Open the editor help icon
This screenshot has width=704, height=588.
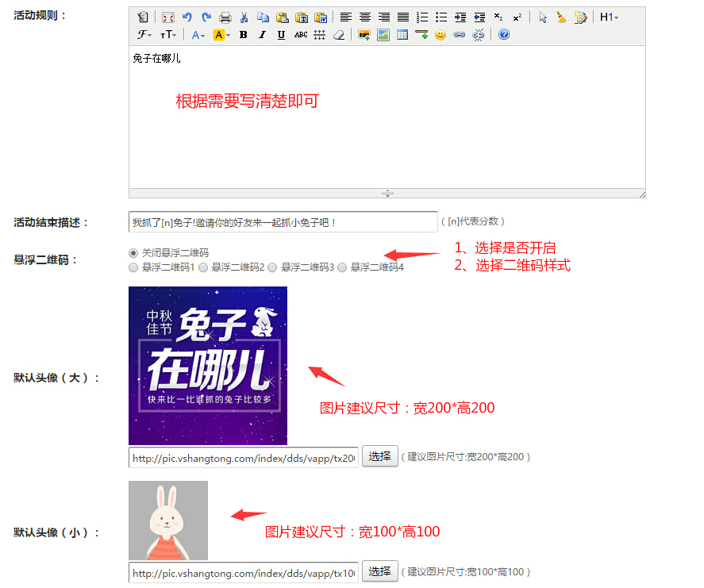click(503, 35)
